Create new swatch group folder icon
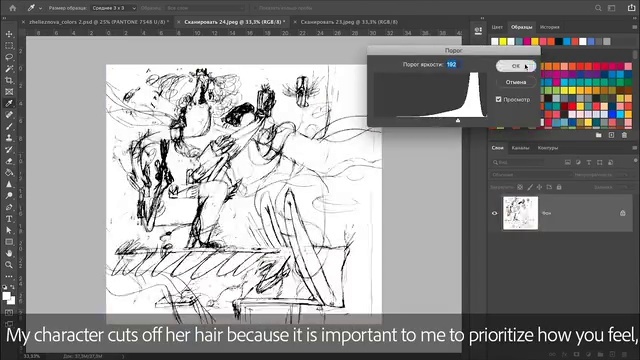Screen dimensions: 640x360 click(598, 135)
